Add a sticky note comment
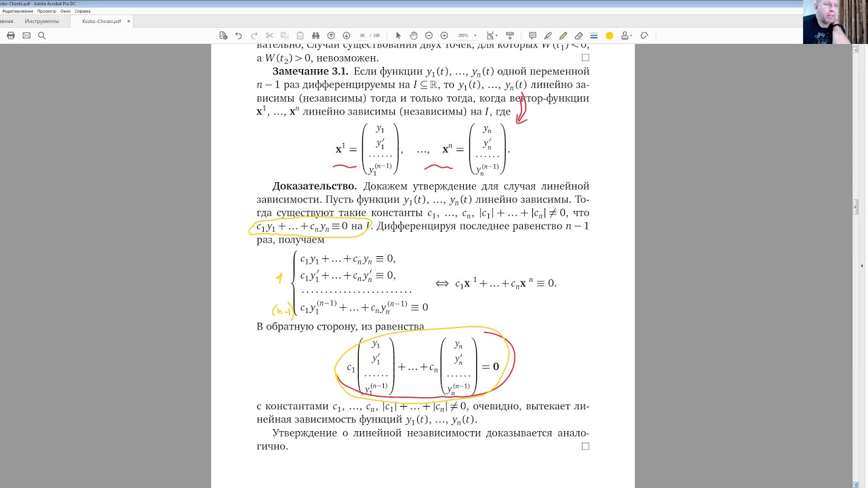Screen dimensions: 868x488 (x=532, y=35)
